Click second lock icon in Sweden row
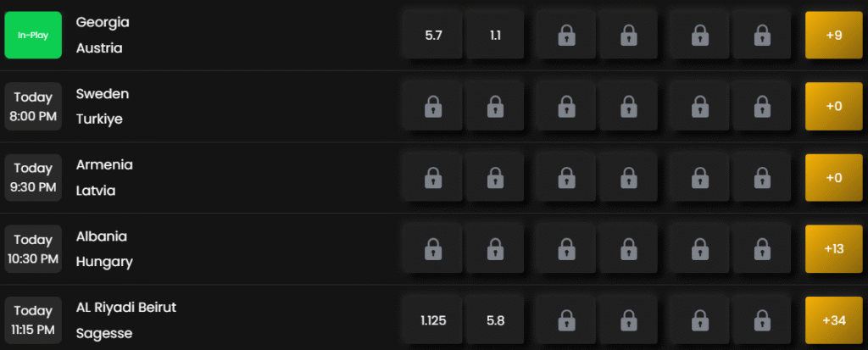The width and height of the screenshot is (868, 350). [x=495, y=106]
